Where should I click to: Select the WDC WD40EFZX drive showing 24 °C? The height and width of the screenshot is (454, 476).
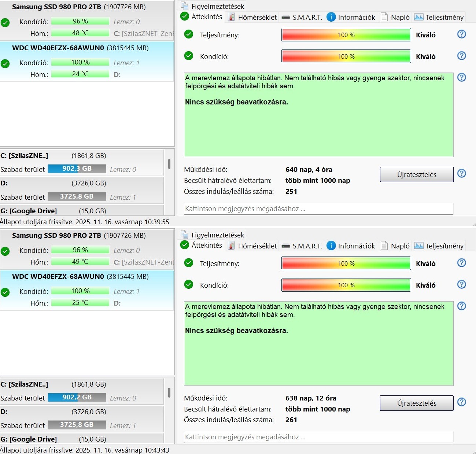(87, 61)
